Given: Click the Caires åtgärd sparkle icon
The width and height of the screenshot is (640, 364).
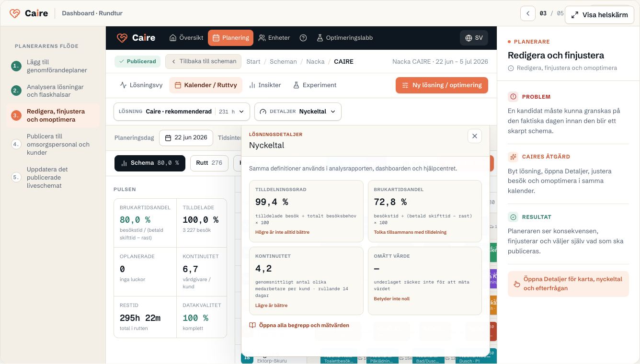Looking at the screenshot, I should coord(513,157).
